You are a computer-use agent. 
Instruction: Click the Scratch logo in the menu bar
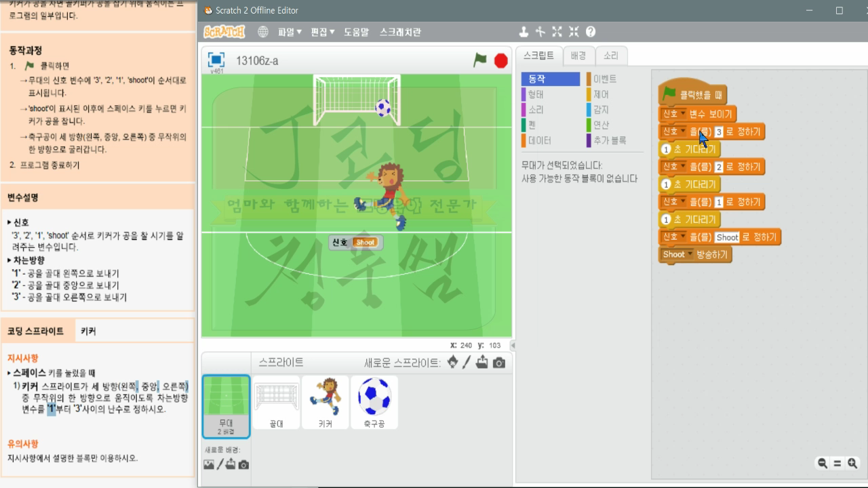click(224, 32)
